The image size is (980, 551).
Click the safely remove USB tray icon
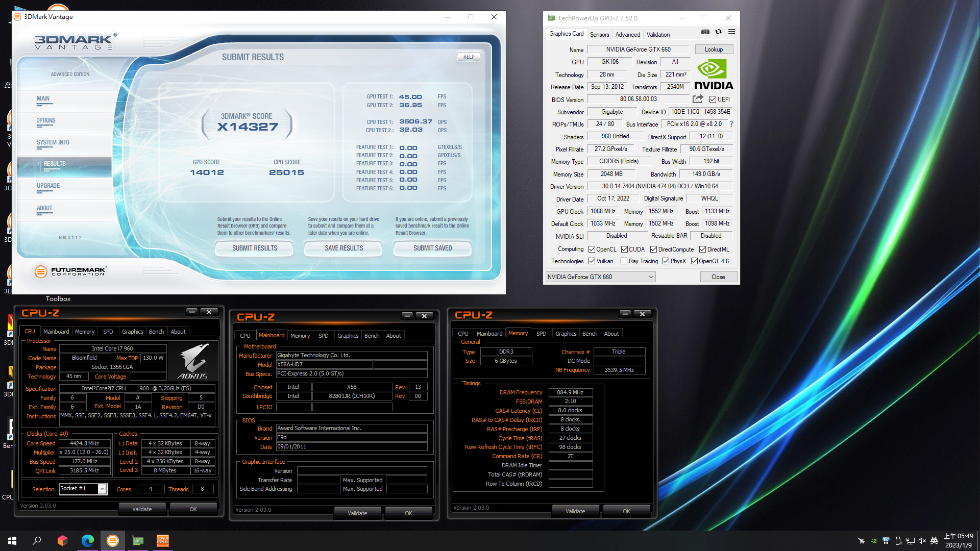click(x=898, y=541)
